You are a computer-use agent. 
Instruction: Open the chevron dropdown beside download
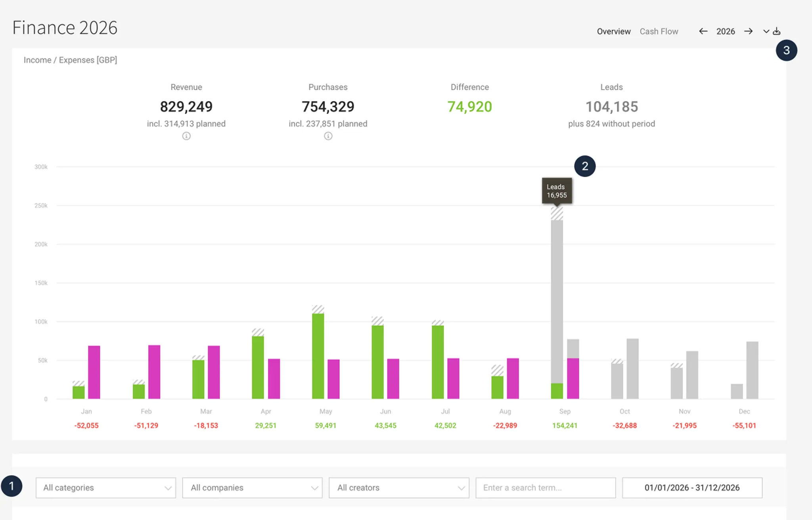click(x=766, y=31)
